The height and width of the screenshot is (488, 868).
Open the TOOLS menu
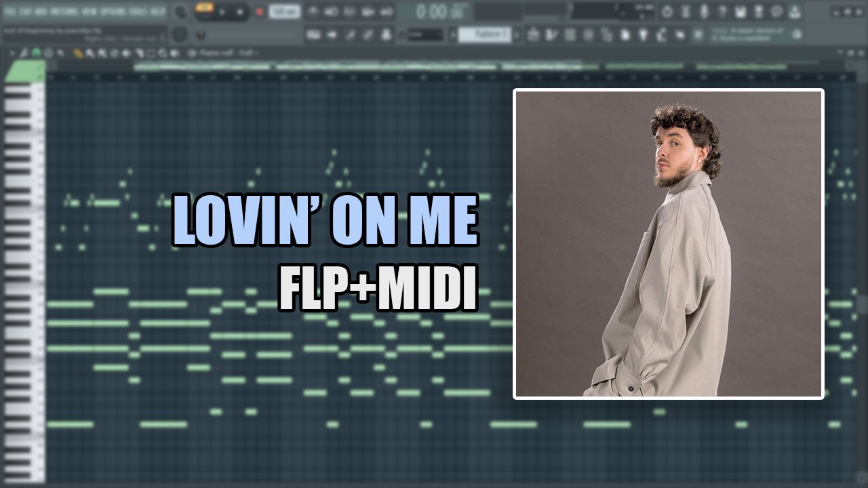pos(138,12)
